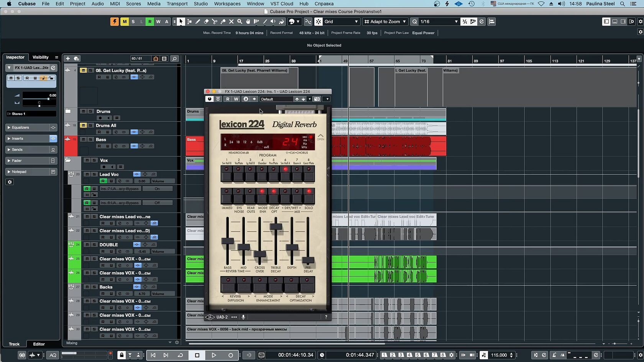Select the Object Selection arrow tool
644x362 pixels.
[181, 21]
